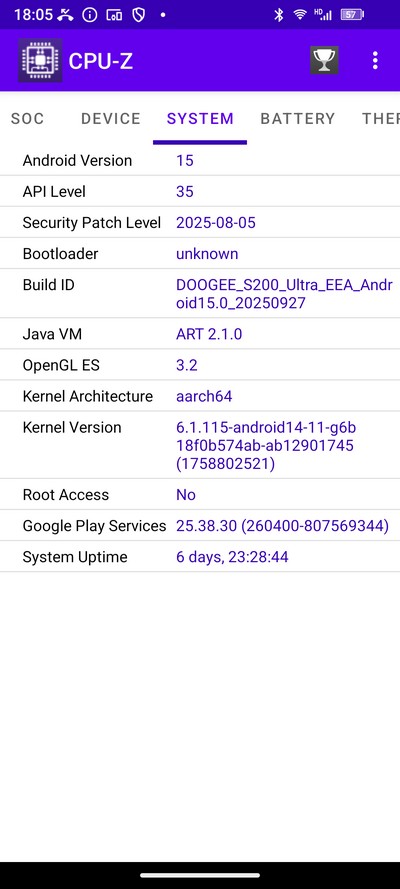400x889 pixels.
Task: Open the BATTERY tab
Action: pos(297,118)
